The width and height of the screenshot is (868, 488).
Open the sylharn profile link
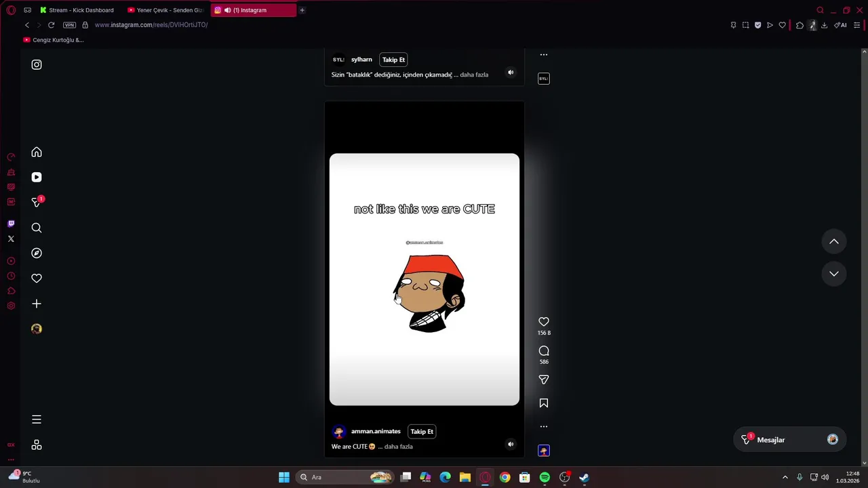point(361,60)
